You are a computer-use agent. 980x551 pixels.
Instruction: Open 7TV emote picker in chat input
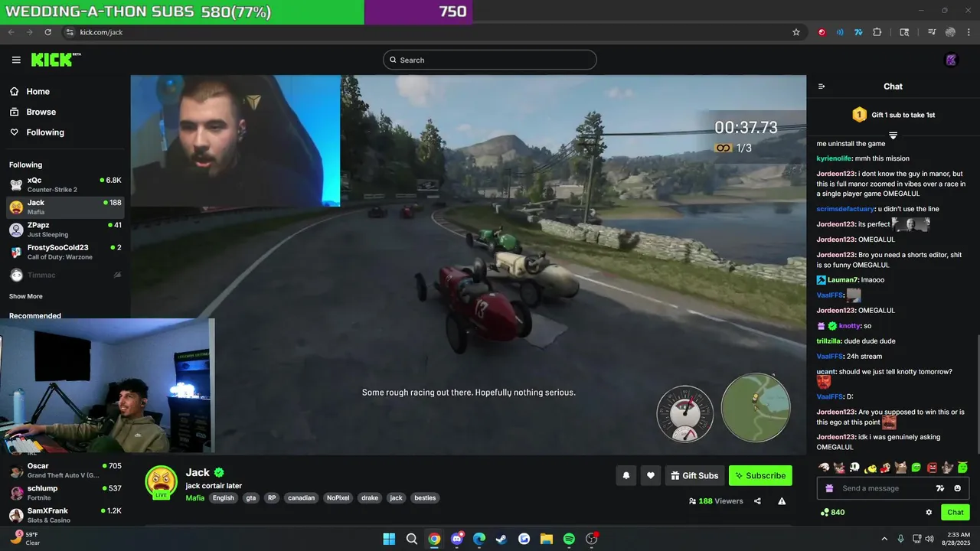pyautogui.click(x=940, y=488)
